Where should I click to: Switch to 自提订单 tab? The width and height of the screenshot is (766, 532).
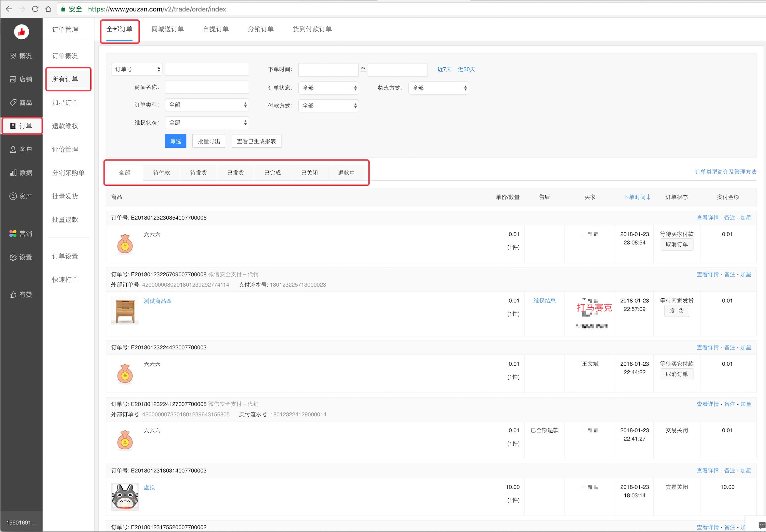pos(216,29)
